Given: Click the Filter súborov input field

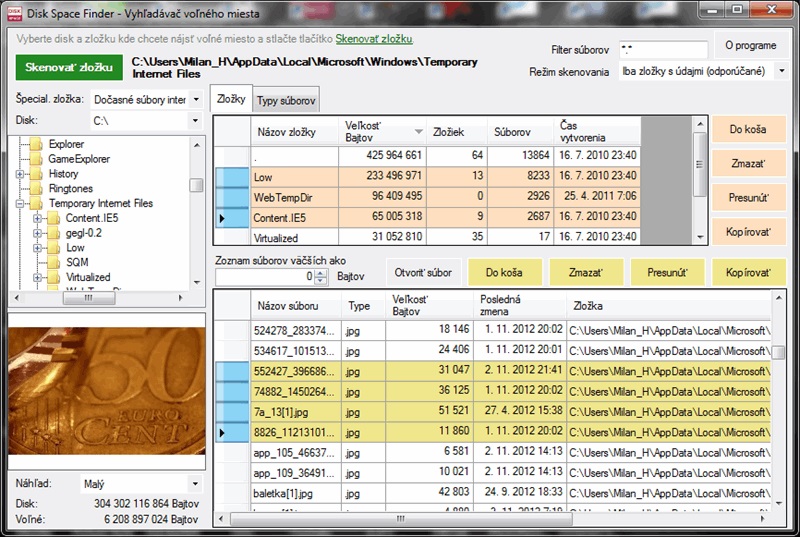Looking at the screenshot, I should 662,48.
